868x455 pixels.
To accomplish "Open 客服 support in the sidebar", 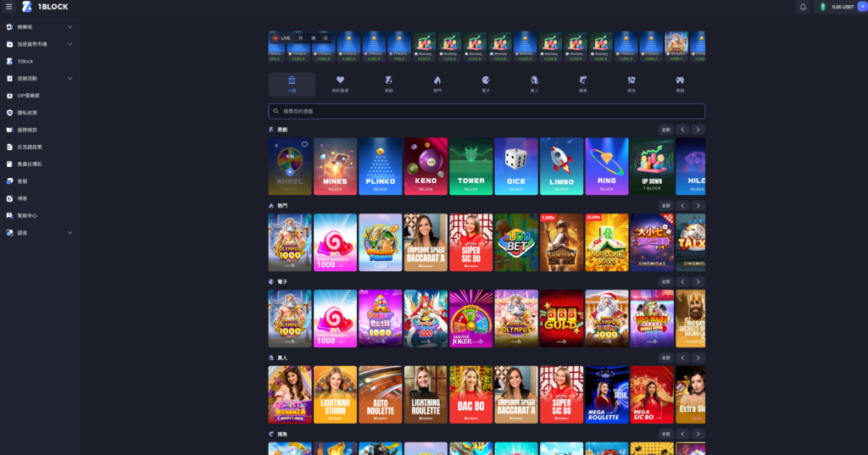I will [x=22, y=181].
